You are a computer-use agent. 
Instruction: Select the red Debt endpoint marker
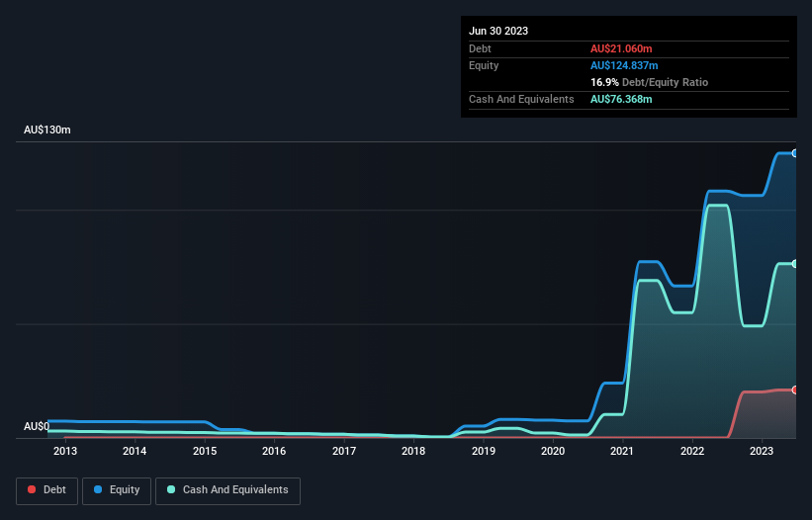point(795,390)
